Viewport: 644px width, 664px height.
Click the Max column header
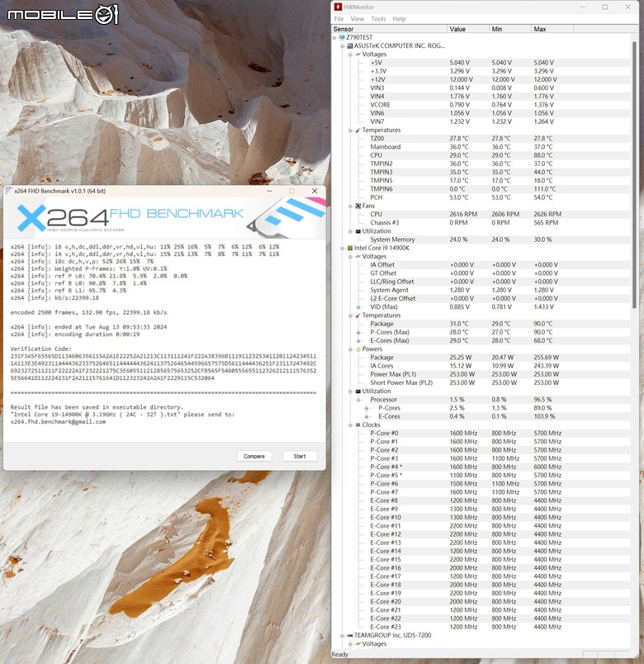[552, 29]
